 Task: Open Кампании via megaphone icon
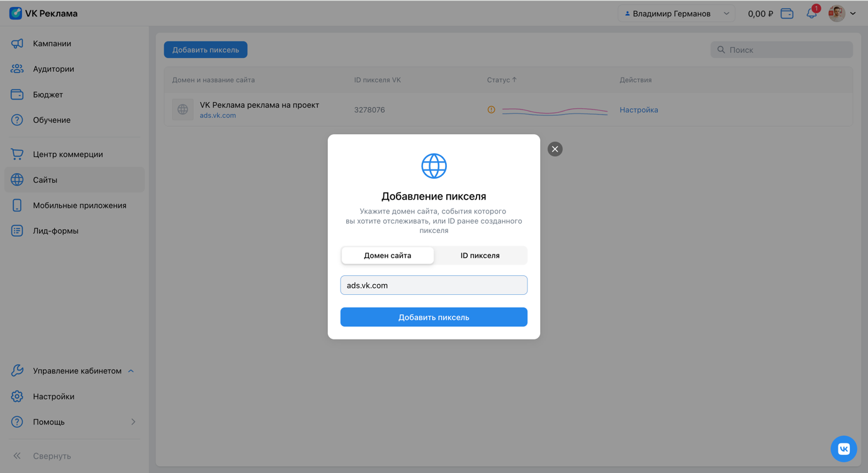pyautogui.click(x=17, y=43)
